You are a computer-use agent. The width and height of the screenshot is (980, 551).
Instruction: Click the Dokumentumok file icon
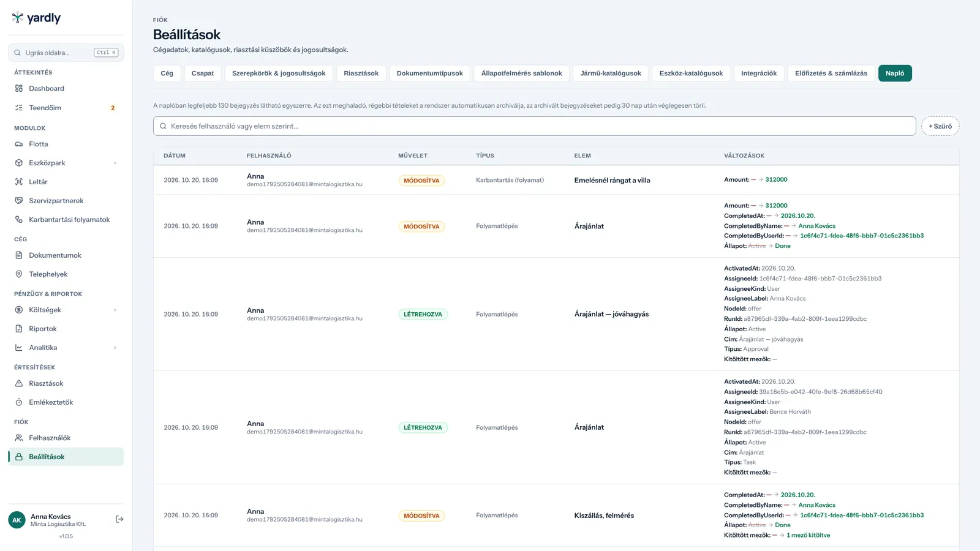point(18,255)
